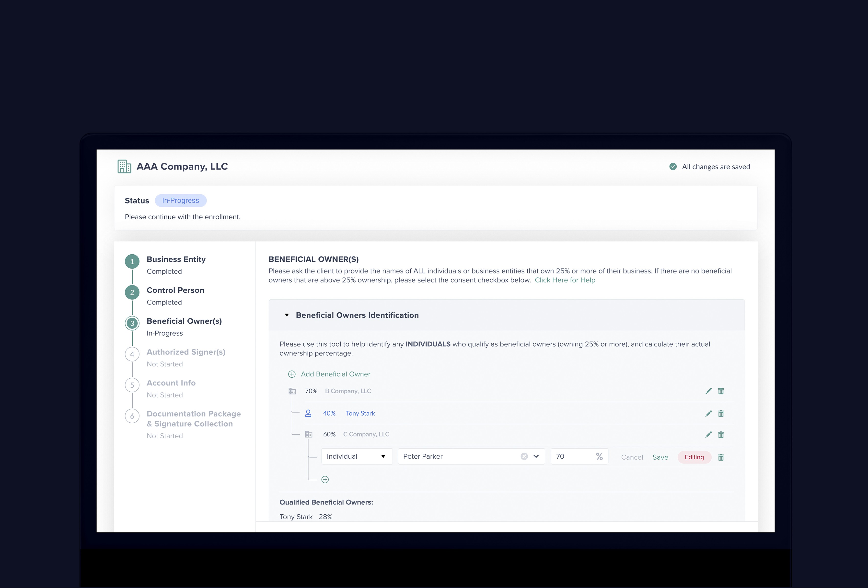Edit the Tony Stark ownership row
Screen dimensions: 868x588
pos(708,413)
